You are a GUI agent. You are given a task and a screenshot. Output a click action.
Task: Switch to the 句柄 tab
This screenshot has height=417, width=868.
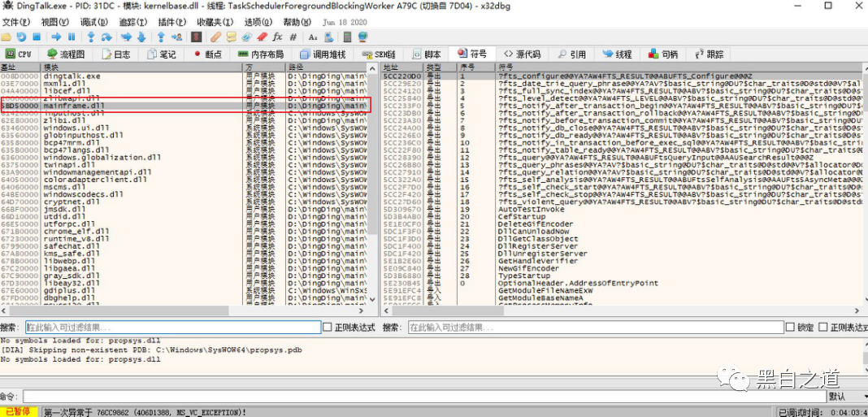point(662,54)
